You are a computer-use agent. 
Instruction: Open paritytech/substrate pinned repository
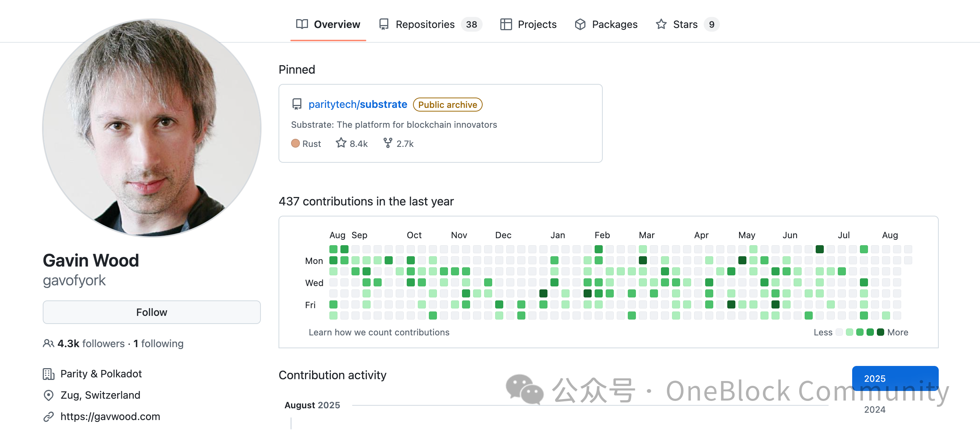pos(358,104)
